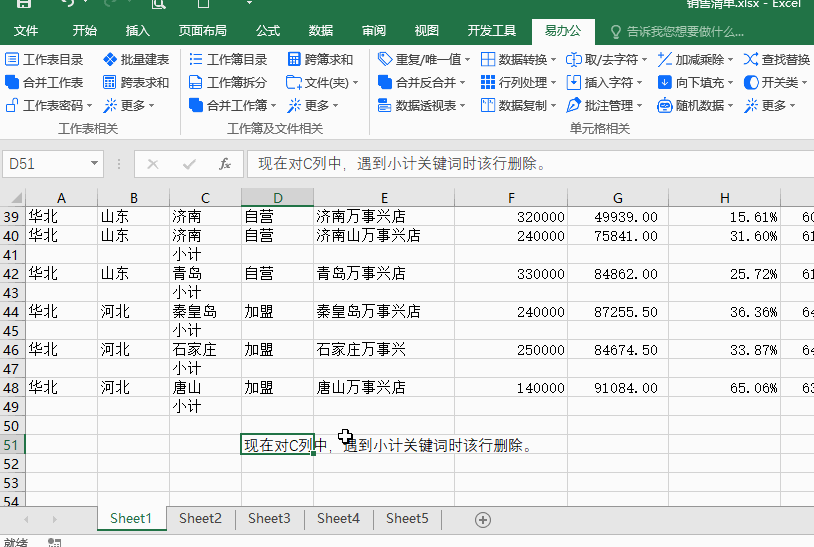The width and height of the screenshot is (814, 547).
Task: Open 工作表密码 lock tool
Action: click(x=12, y=105)
